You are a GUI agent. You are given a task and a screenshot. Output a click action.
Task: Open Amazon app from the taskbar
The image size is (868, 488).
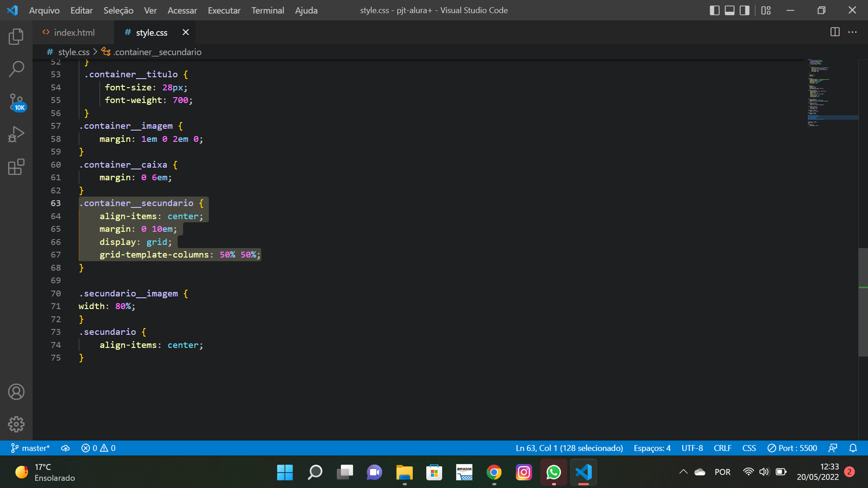pos(464,473)
